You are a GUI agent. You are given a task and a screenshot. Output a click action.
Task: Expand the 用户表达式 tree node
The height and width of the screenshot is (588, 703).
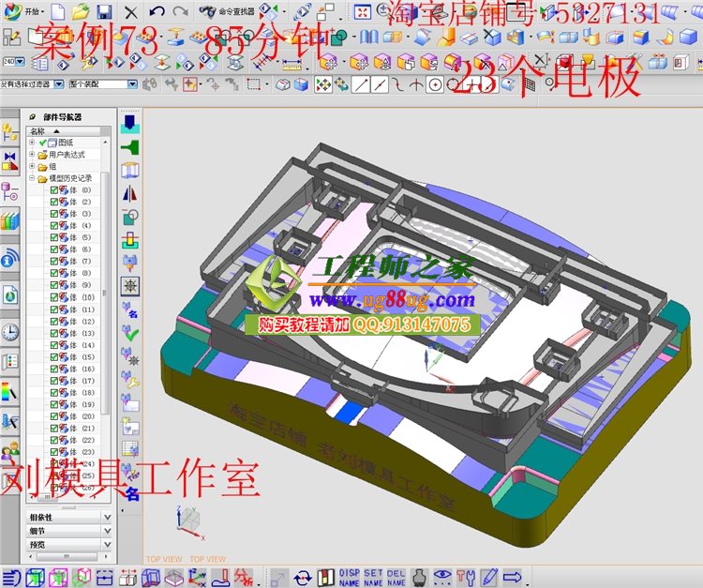coord(32,155)
